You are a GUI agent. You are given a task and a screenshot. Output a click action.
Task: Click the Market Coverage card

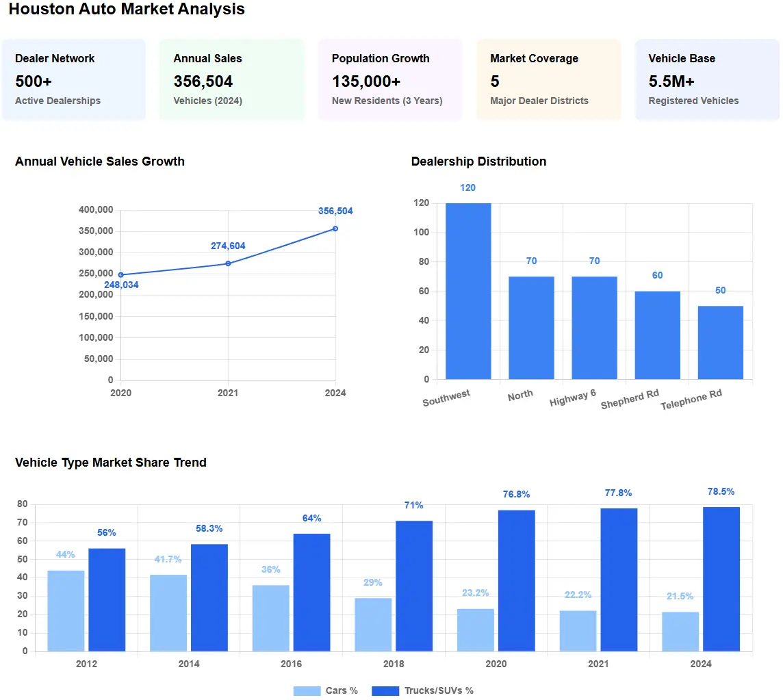click(x=548, y=79)
